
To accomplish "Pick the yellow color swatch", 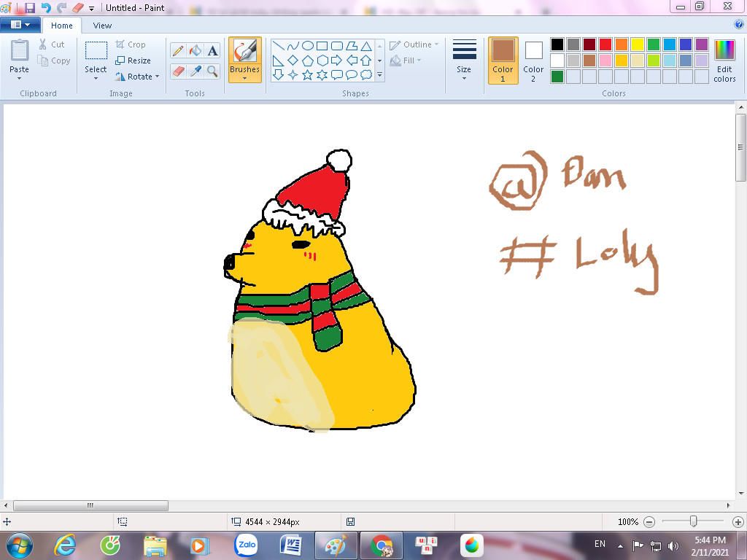I will pos(638,44).
